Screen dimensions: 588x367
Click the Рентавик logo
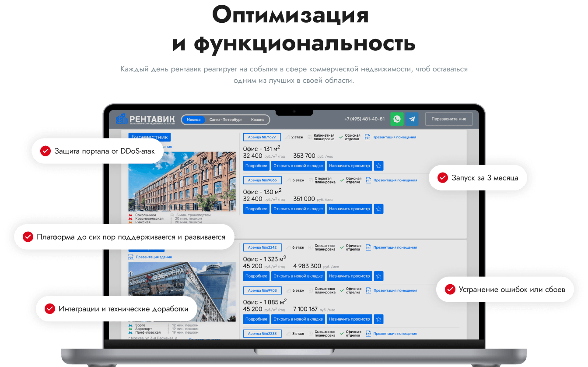pyautogui.click(x=145, y=119)
